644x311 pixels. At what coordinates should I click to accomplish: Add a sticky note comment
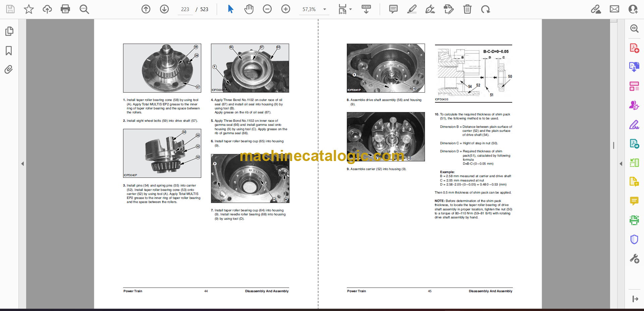tap(393, 9)
